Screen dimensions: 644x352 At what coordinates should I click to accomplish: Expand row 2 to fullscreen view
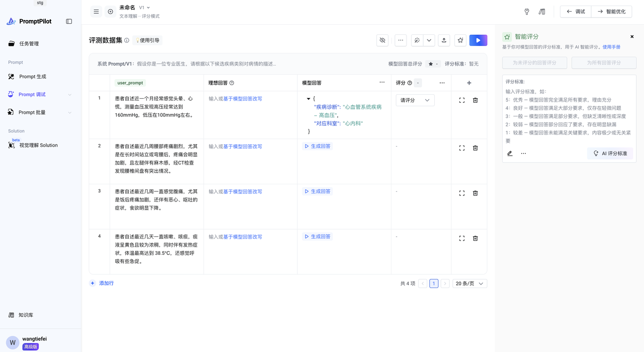click(462, 148)
